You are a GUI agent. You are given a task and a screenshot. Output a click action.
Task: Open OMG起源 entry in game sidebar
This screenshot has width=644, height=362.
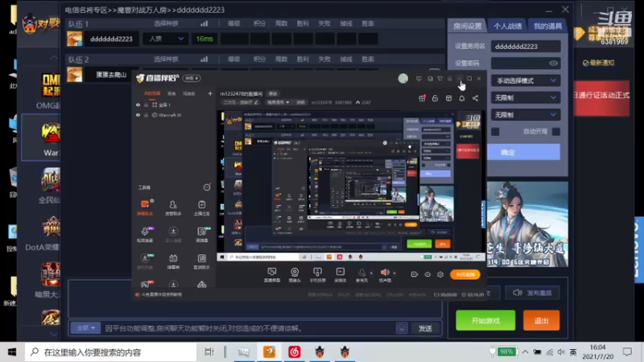click(48, 91)
